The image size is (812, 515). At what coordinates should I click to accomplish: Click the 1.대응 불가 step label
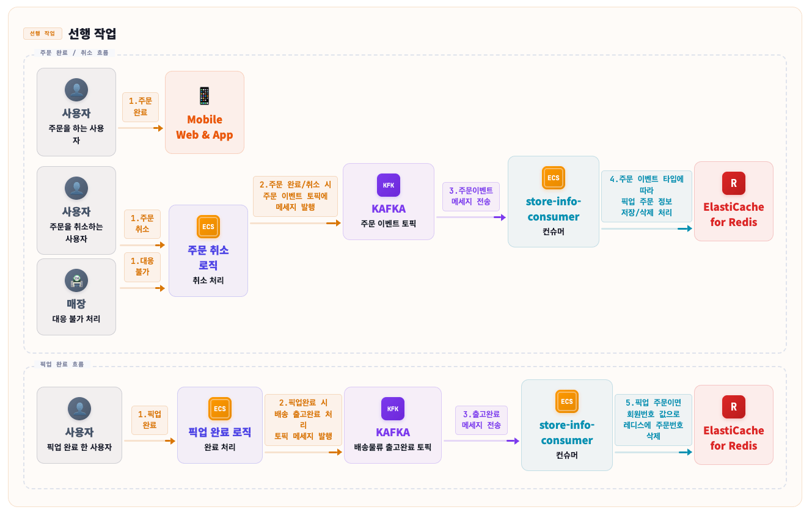click(x=142, y=266)
